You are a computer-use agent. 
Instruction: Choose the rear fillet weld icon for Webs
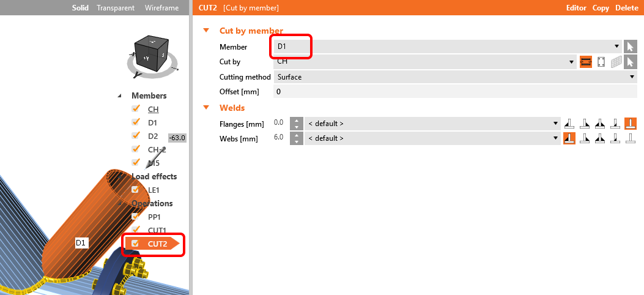point(585,138)
